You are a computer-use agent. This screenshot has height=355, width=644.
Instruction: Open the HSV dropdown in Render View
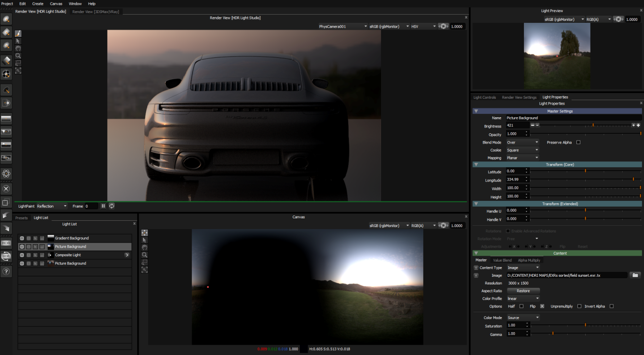pos(423,26)
